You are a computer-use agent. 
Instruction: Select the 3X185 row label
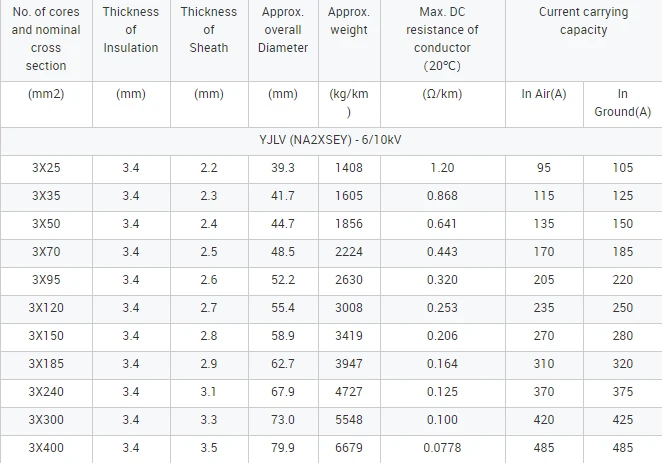click(46, 364)
